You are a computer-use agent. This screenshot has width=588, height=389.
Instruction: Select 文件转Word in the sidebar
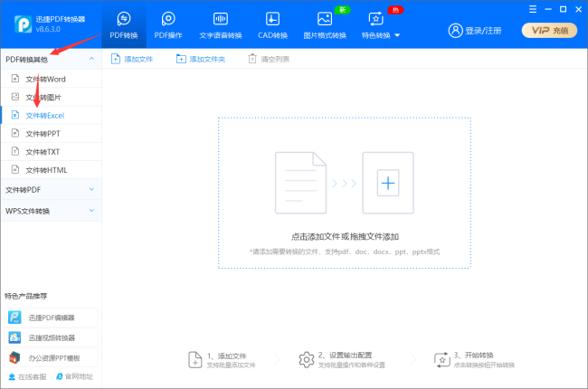tap(51, 79)
